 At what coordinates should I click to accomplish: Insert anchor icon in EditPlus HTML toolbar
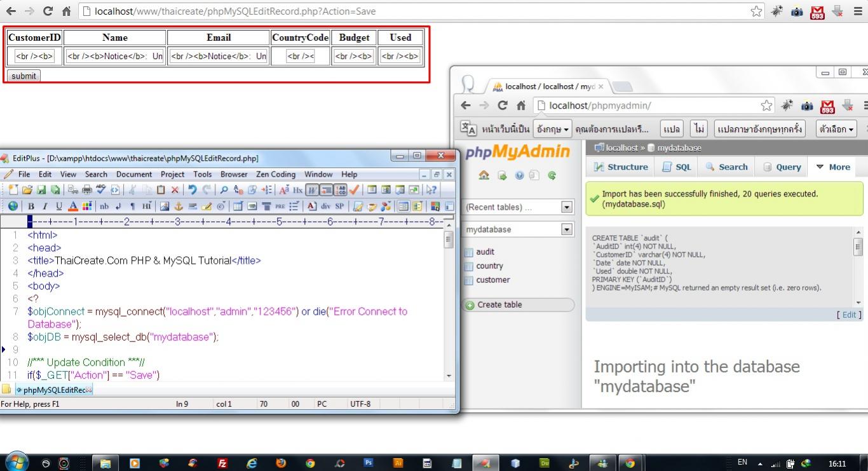click(x=179, y=206)
